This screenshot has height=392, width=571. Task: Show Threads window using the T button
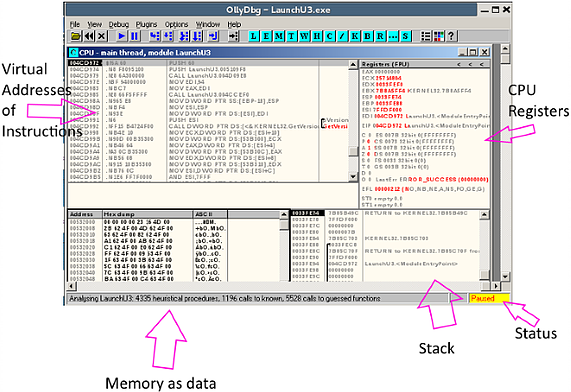point(292,36)
